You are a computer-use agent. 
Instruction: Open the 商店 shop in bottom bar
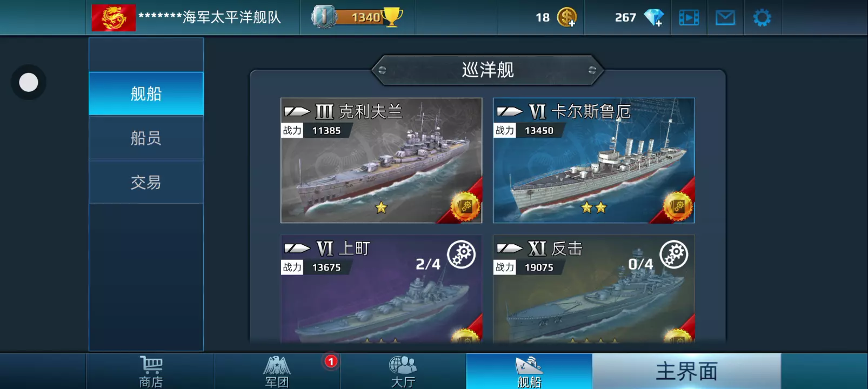click(x=151, y=372)
